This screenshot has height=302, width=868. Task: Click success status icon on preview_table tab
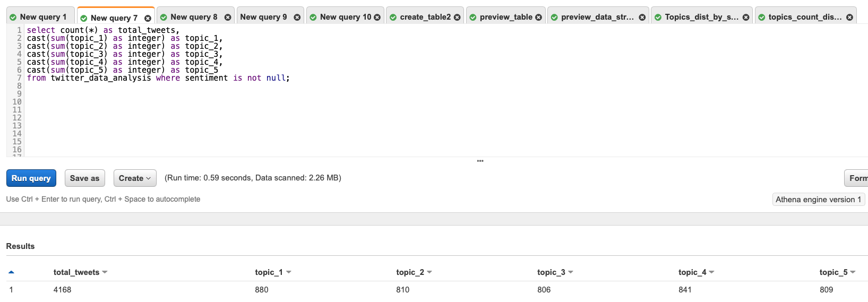tap(473, 18)
